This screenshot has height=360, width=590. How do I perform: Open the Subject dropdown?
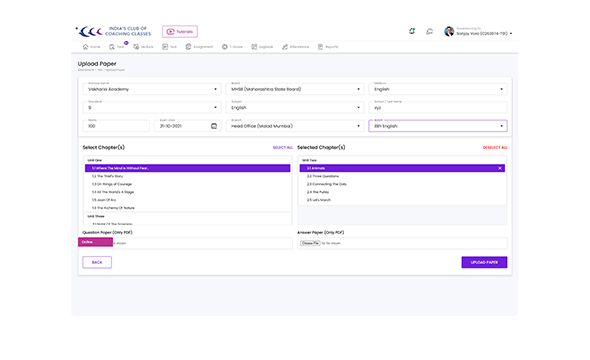coord(295,108)
